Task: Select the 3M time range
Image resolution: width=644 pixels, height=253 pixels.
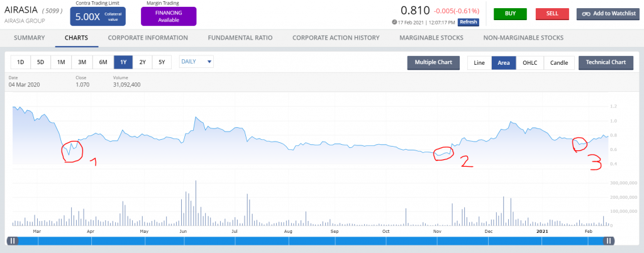Action: point(82,62)
